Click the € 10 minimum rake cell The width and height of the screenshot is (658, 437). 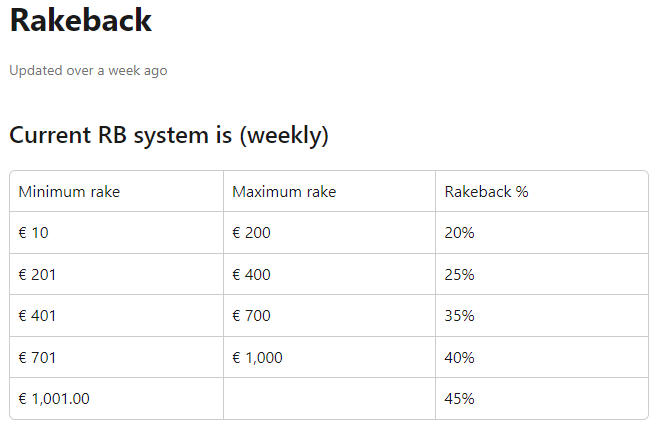117,233
